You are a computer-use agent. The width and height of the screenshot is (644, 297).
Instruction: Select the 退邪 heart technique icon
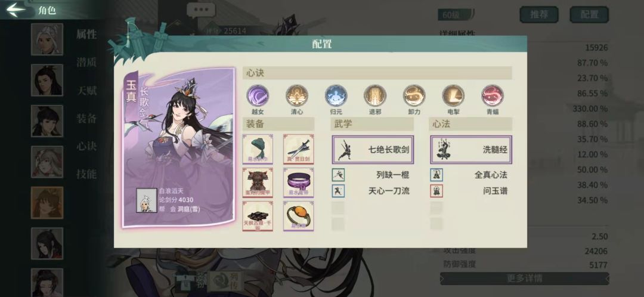tap(375, 95)
